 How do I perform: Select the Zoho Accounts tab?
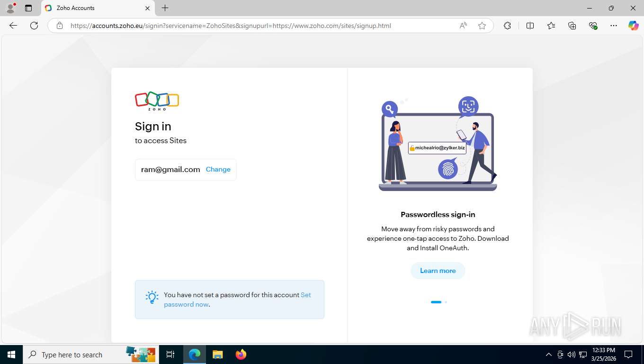[98, 8]
